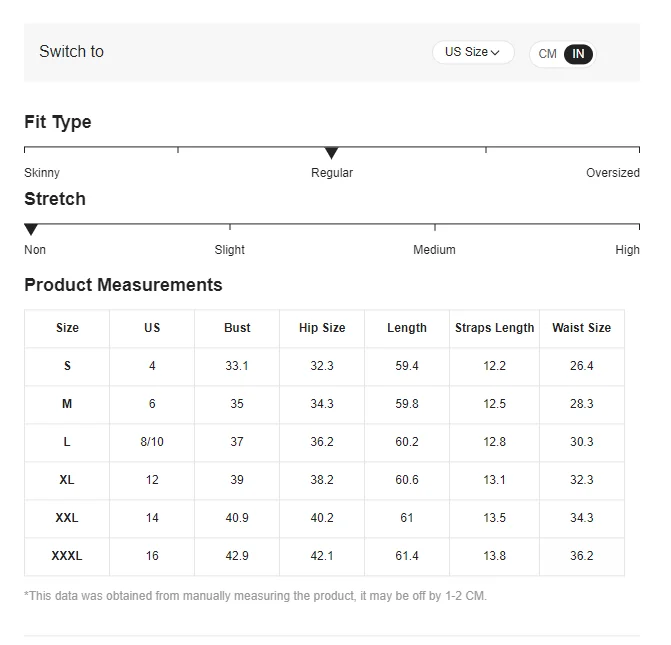Click the Stretch triangle marker at Non
The image size is (671, 645).
31,230
